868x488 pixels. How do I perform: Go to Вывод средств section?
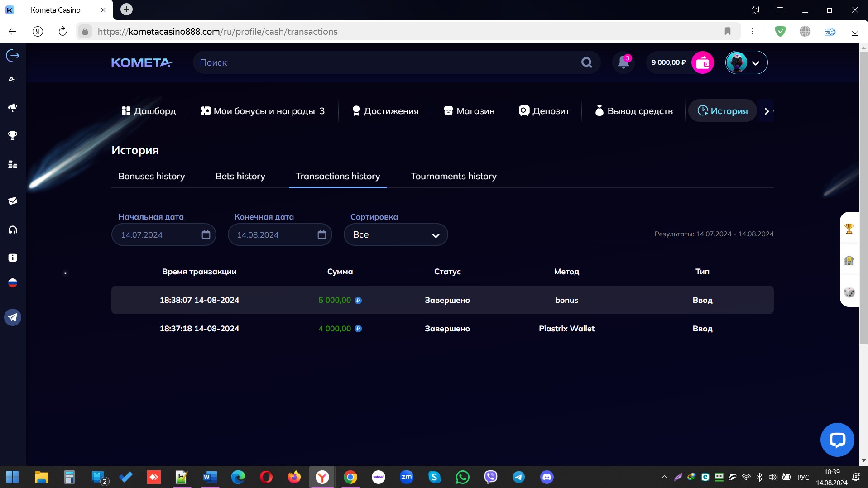pos(633,111)
